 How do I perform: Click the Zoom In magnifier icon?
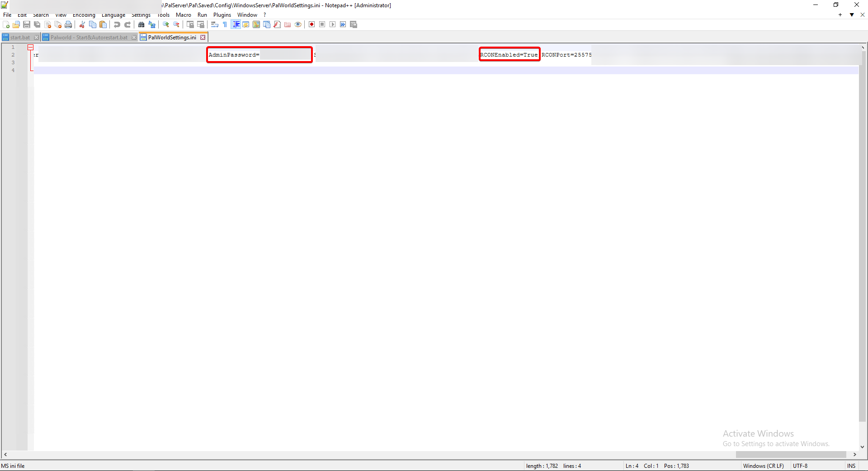(x=166, y=24)
